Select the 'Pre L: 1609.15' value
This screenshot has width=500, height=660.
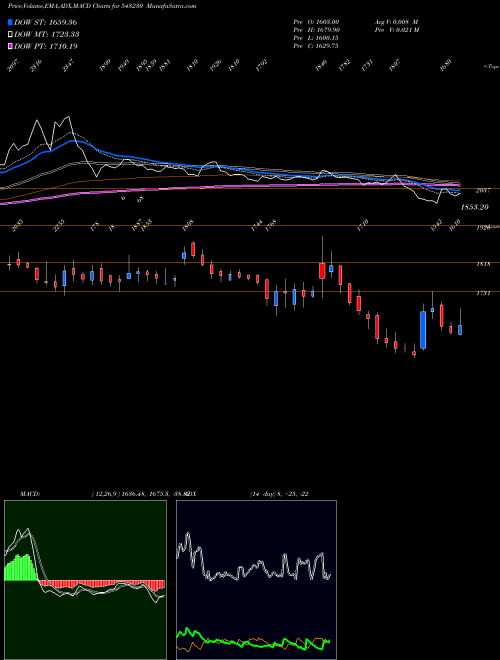[316, 38]
